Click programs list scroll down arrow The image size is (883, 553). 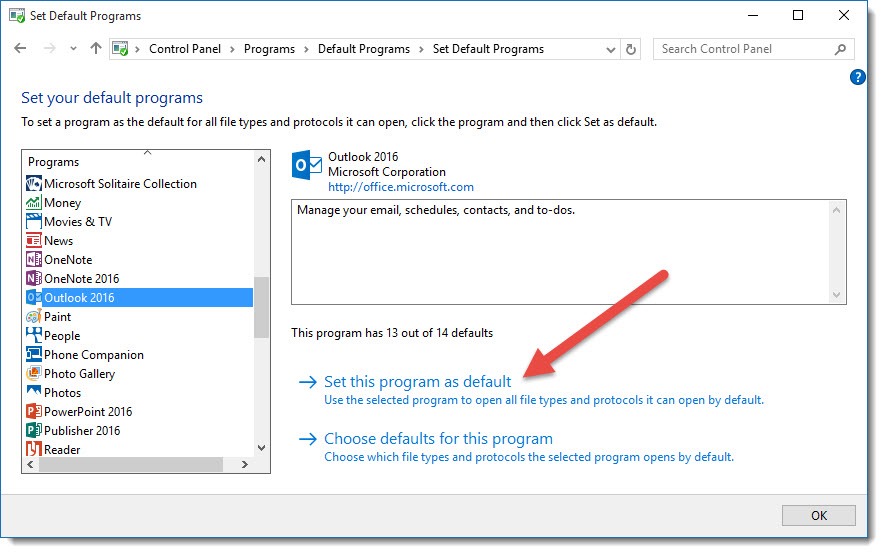coord(261,448)
